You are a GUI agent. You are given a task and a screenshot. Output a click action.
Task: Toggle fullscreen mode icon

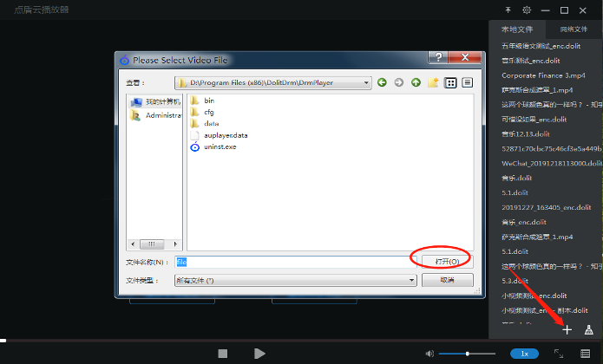pyautogui.click(x=560, y=354)
